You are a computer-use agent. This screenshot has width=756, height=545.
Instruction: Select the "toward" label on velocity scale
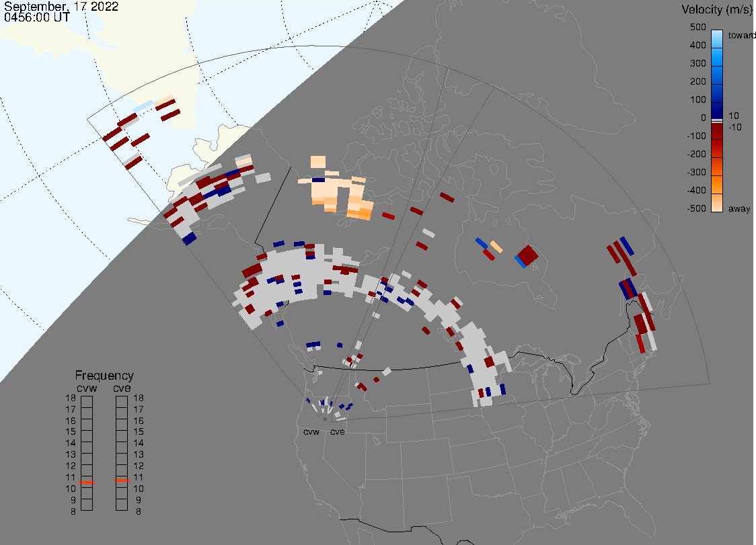pos(741,35)
